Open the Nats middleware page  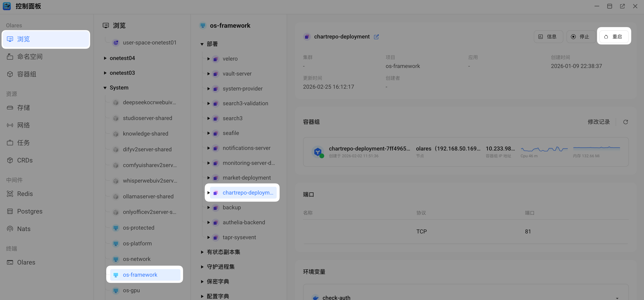24,229
